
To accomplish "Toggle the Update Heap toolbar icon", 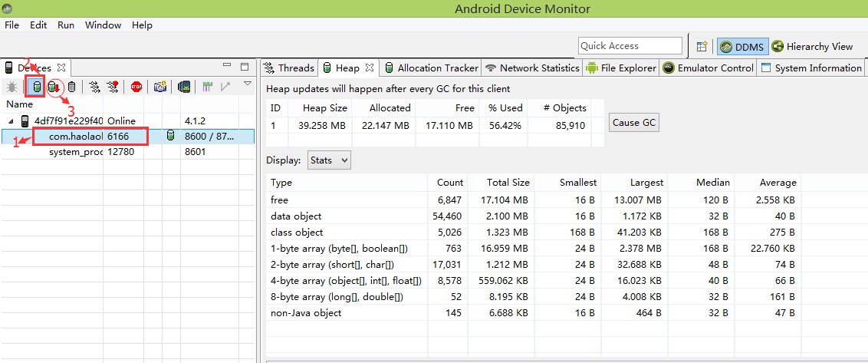I will tap(37, 87).
